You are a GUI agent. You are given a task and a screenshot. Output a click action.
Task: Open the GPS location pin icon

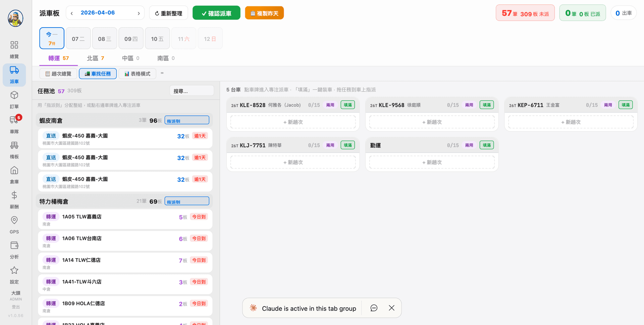coord(14,220)
